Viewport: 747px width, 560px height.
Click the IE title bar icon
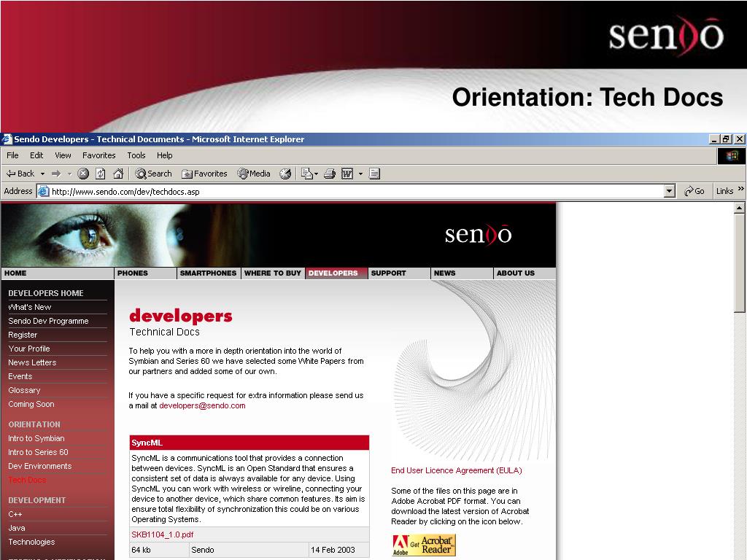pos(7,139)
